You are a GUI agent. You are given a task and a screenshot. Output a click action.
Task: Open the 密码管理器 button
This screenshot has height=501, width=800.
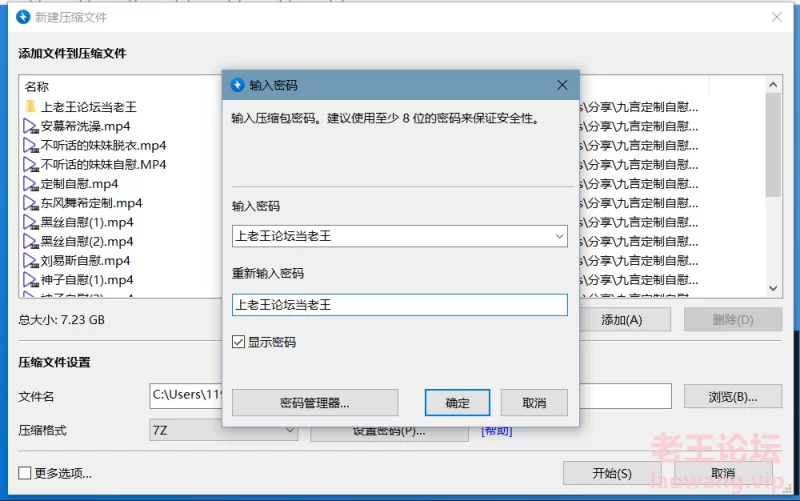pyautogui.click(x=315, y=403)
